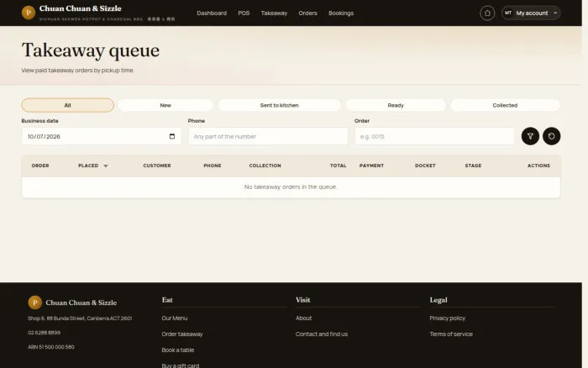
Task: Click the MT avatar in the header
Action: 507,13
